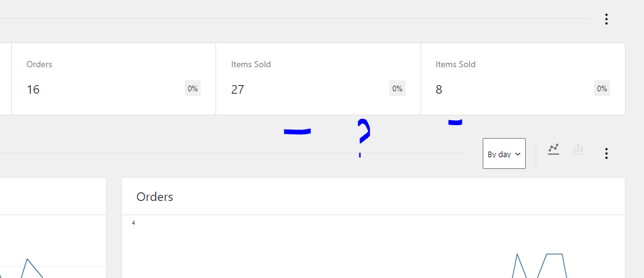Click the y-axis label 4 in Orders chart

point(134,223)
